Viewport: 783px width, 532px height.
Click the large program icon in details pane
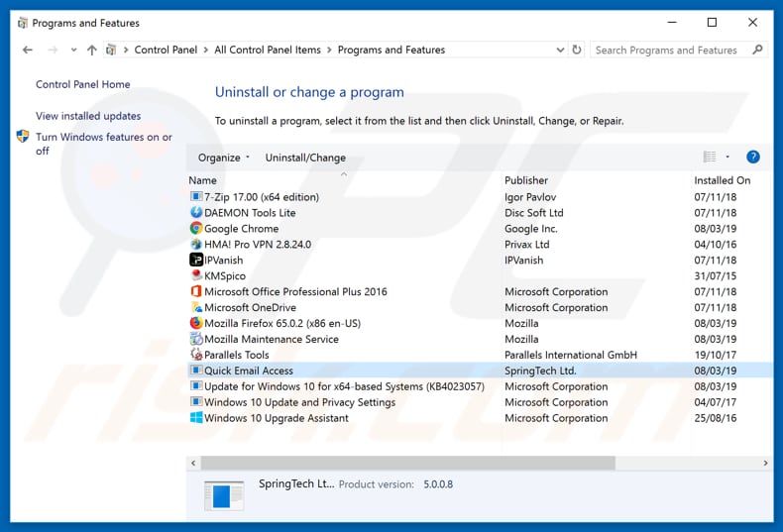click(x=224, y=495)
